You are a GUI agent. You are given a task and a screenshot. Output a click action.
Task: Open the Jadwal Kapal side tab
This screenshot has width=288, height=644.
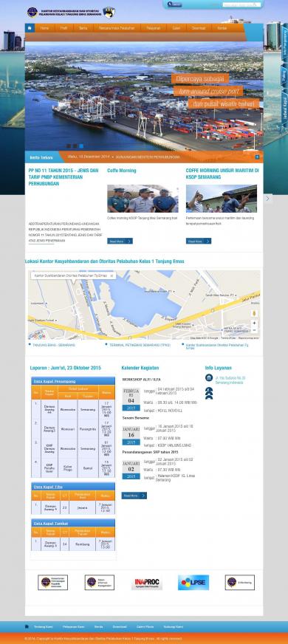pyautogui.click(x=284, y=109)
